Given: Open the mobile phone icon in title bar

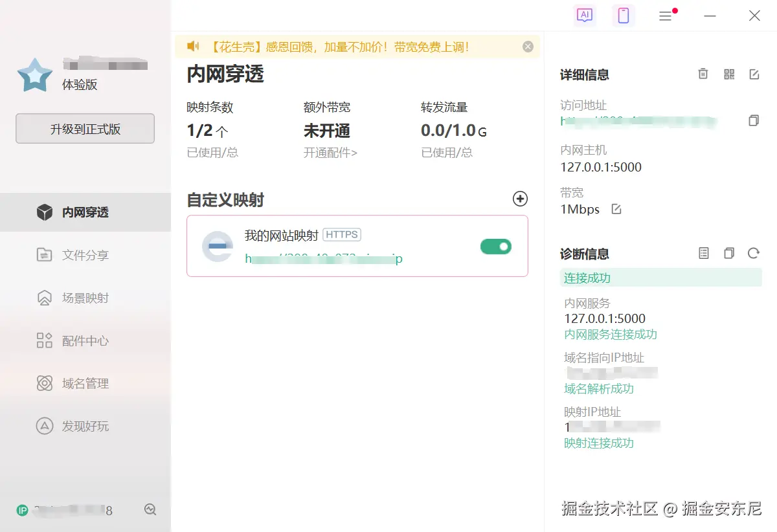Looking at the screenshot, I should tap(624, 16).
